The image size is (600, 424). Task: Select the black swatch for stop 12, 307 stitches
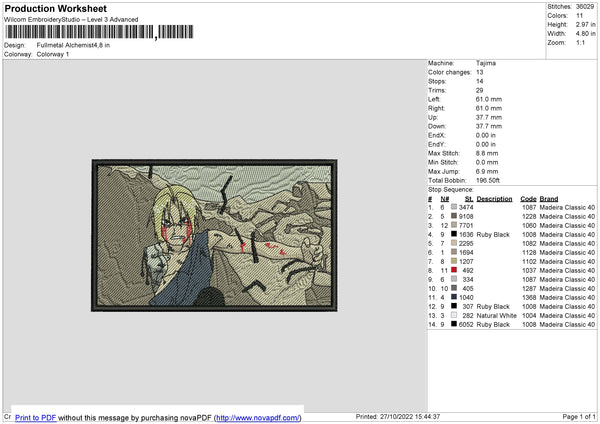pos(454,306)
